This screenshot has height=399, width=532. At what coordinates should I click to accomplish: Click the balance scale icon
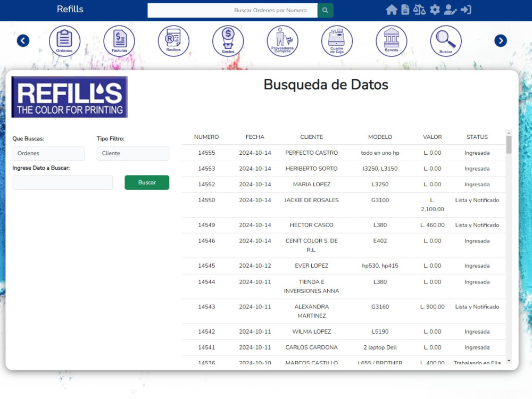pyautogui.click(x=419, y=10)
